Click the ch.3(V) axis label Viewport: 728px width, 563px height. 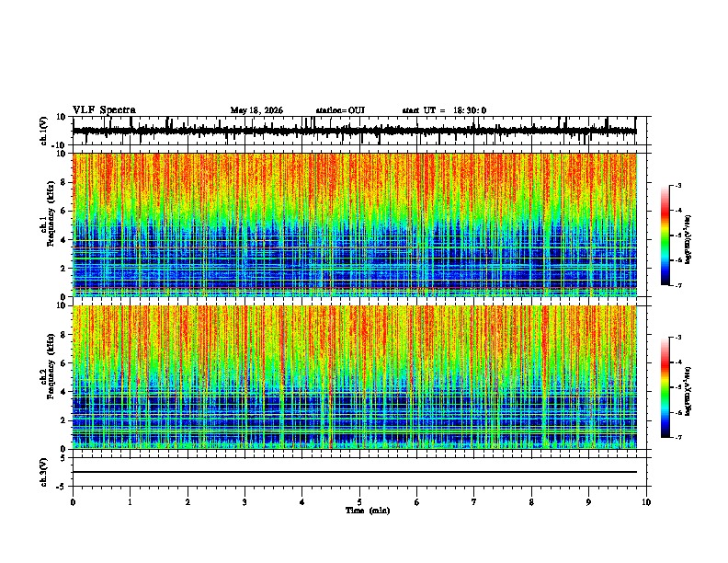click(44, 473)
